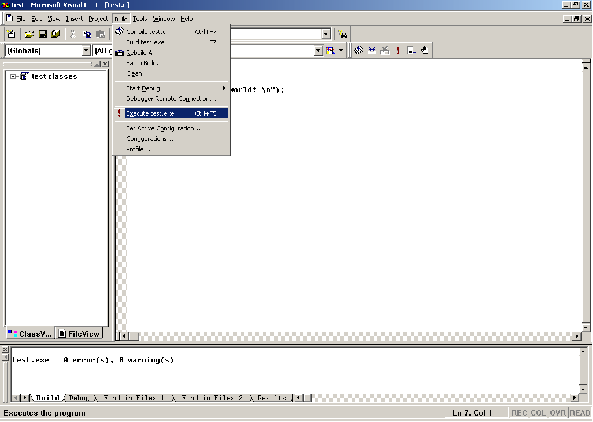593x422 pixels.
Task: Click the hand Insert/Remove Breakpoint icon
Action: point(424,50)
